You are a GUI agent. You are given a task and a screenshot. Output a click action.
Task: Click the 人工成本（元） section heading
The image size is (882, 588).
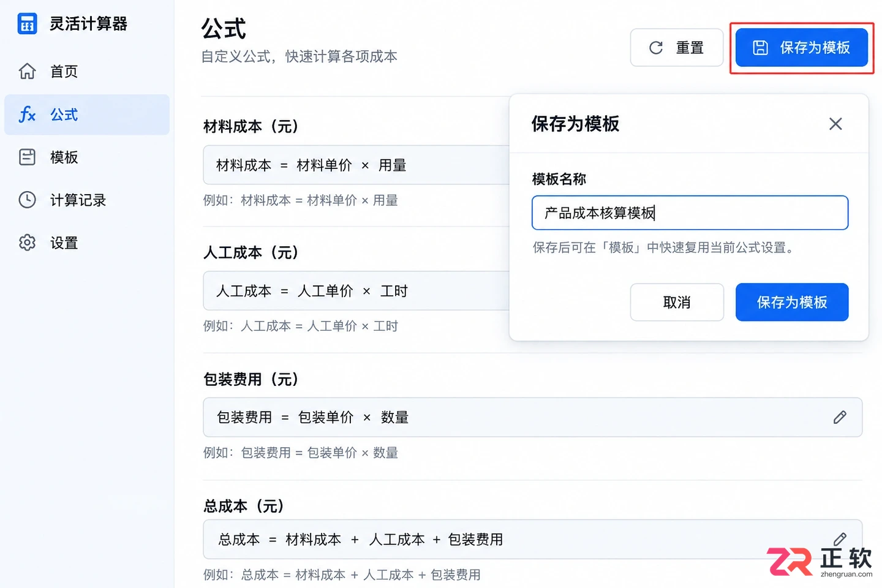point(251,252)
